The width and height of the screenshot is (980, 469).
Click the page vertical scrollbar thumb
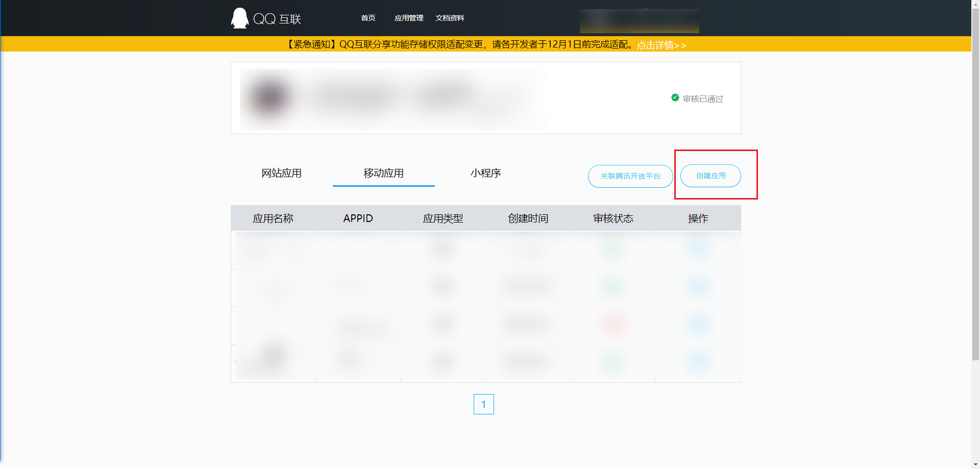(x=975, y=184)
